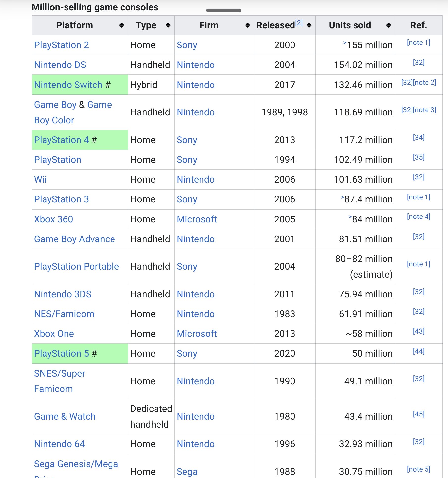Click the Sega firm link
This screenshot has width=448, height=478.
pos(187,472)
